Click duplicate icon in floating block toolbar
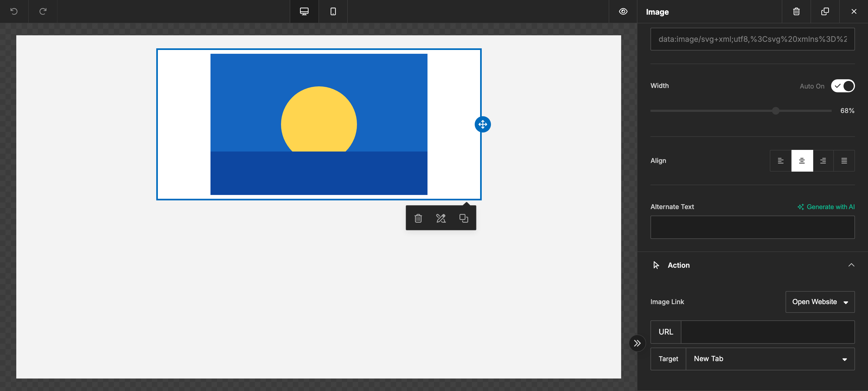868x391 pixels. pyautogui.click(x=464, y=218)
